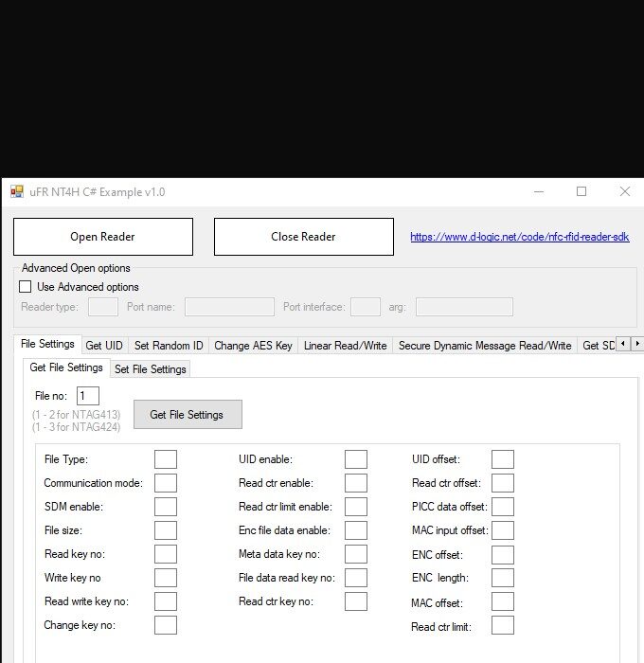Screen dimensions: 644x663
Task: Click the Write key no value box
Action: pyautogui.click(x=166, y=578)
